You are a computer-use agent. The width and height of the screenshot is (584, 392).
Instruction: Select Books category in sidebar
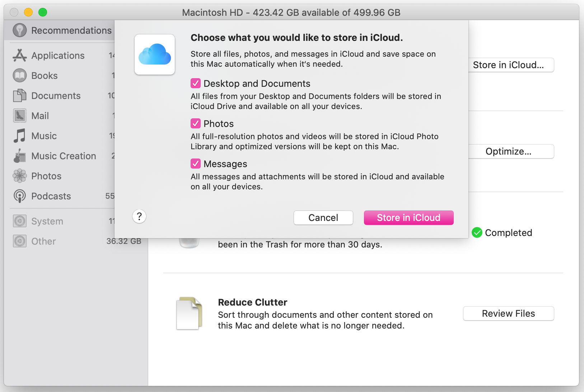coord(60,75)
